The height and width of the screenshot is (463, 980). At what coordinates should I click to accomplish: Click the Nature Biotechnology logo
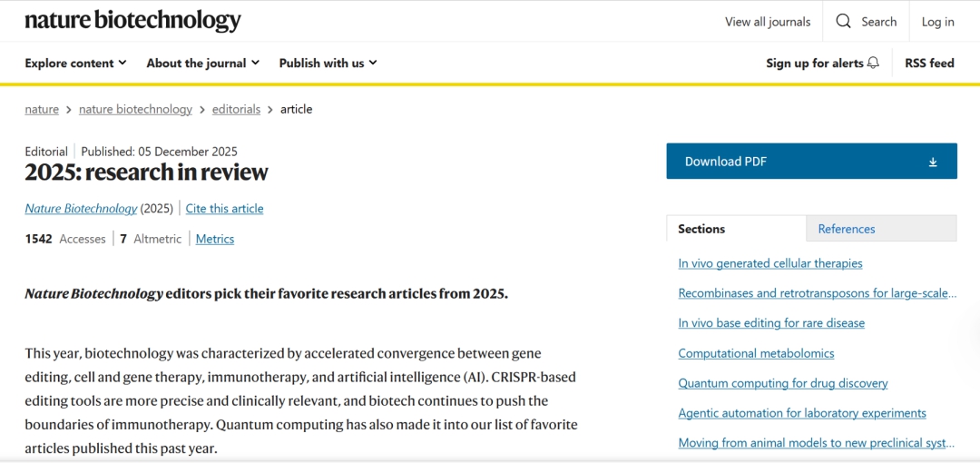[132, 21]
